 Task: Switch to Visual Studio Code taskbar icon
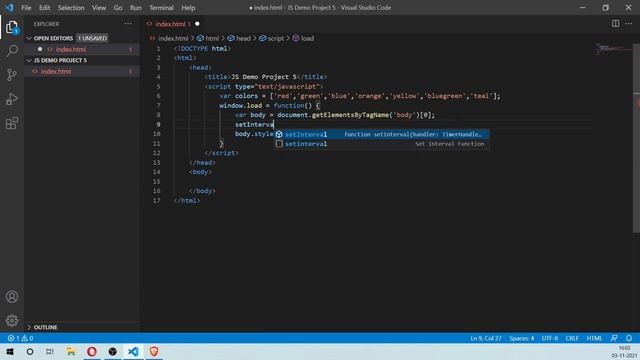click(x=133, y=351)
